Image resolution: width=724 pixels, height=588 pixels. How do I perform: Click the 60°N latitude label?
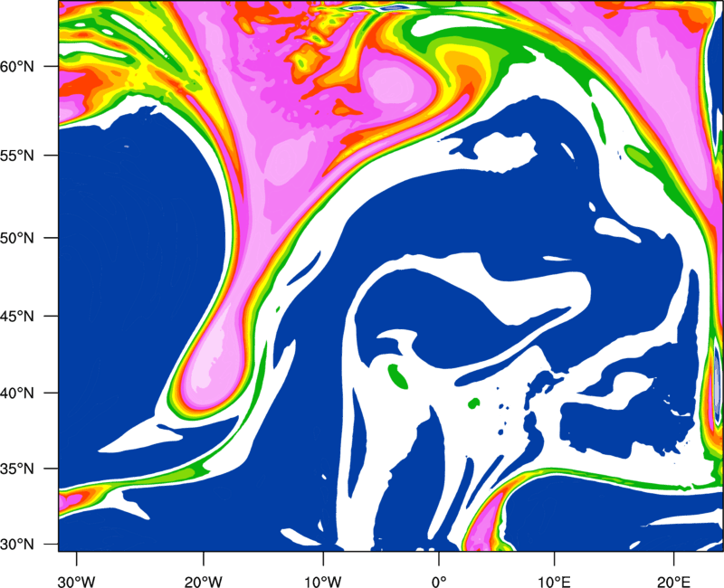click(17, 66)
